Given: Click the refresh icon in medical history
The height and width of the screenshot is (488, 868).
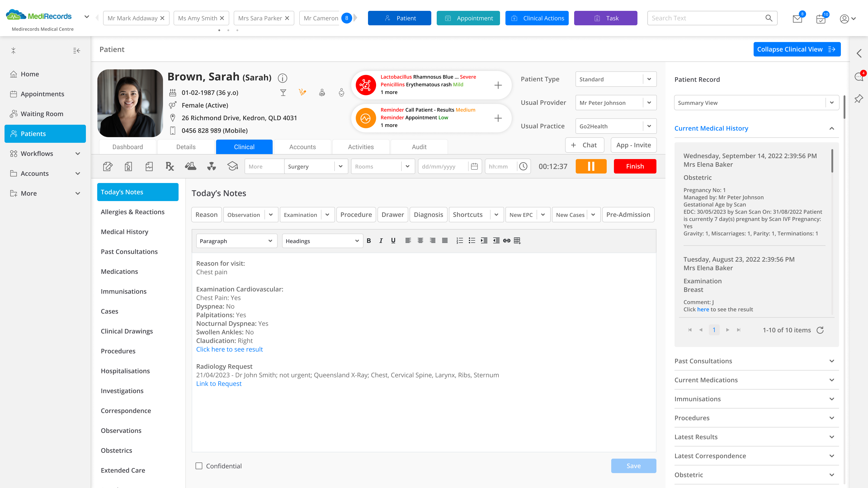Looking at the screenshot, I should (x=820, y=330).
